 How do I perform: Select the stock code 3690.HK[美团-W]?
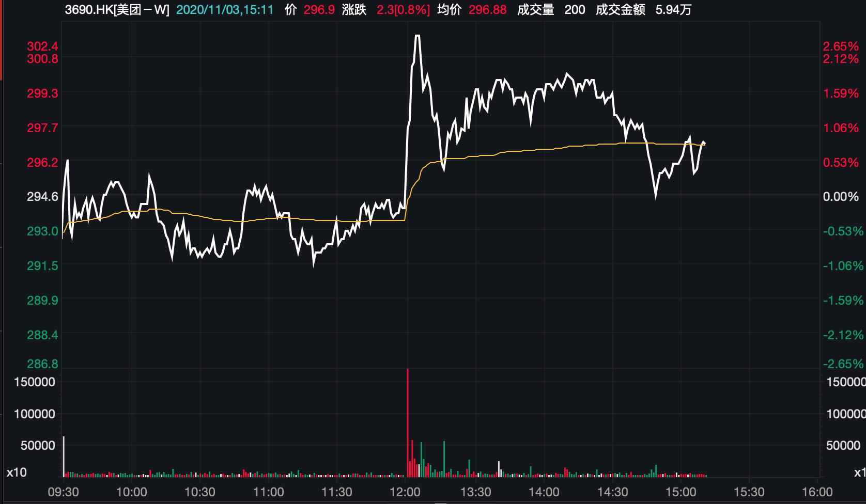[x=117, y=10]
